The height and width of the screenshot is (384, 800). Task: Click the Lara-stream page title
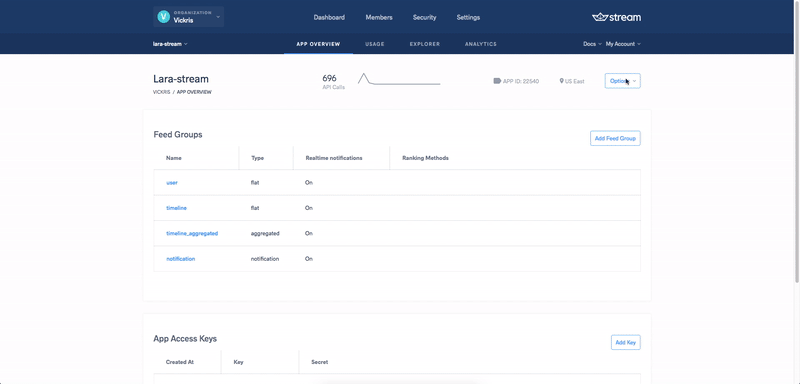181,79
